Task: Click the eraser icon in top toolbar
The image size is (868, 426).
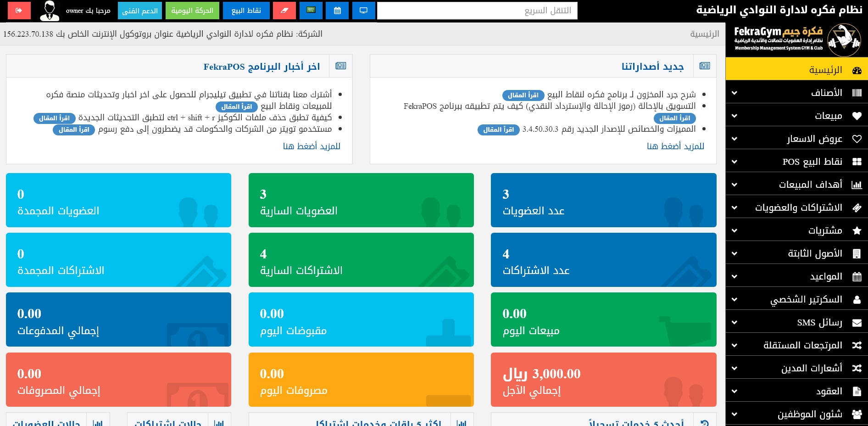Action: (284, 11)
